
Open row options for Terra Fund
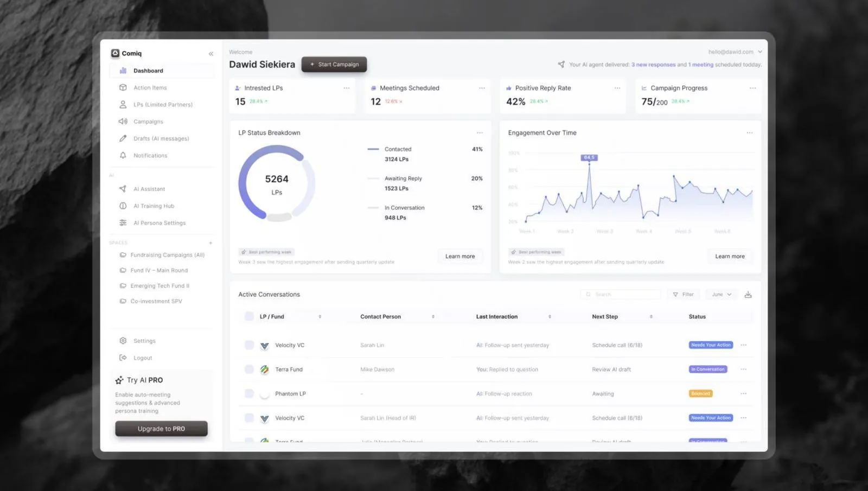(744, 369)
